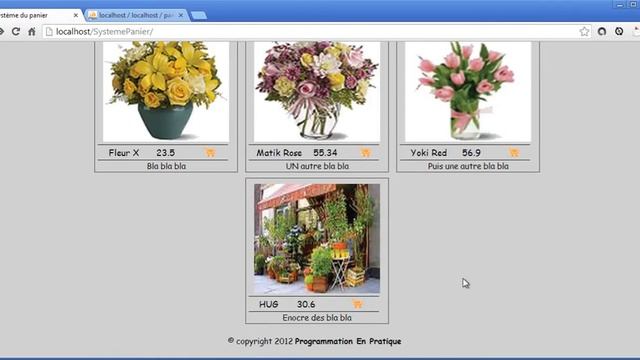Image resolution: width=640 pixels, height=360 pixels.
Task: Click the flower shop HUG image
Action: pos(317,238)
